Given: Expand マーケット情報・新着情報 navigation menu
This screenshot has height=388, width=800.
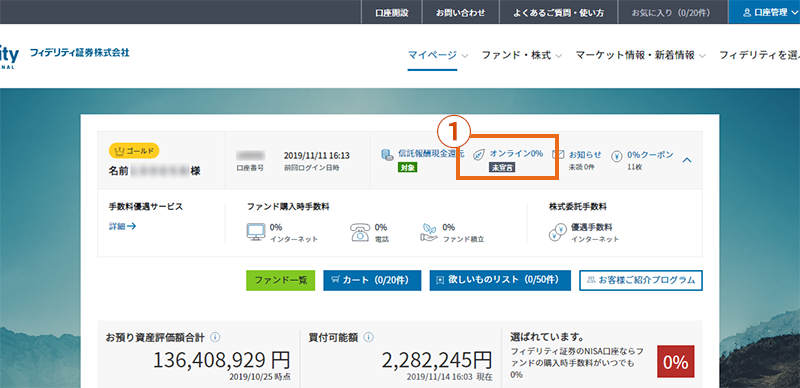Looking at the screenshot, I should coord(640,56).
